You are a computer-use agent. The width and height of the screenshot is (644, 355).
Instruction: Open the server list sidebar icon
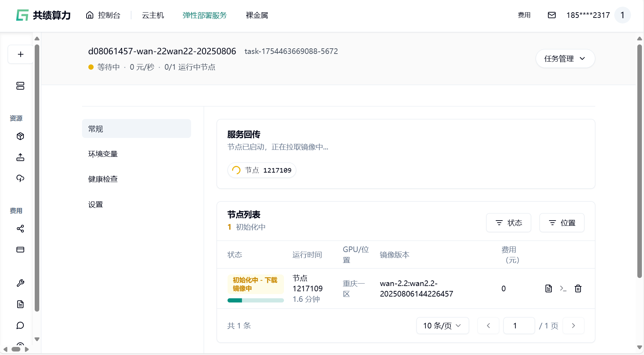point(20,86)
